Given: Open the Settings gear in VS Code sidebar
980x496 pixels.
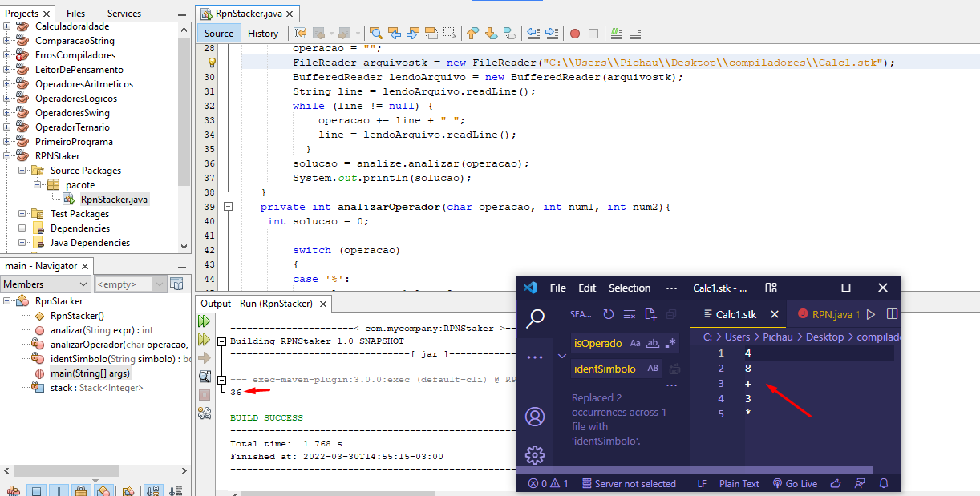Looking at the screenshot, I should click(534, 455).
